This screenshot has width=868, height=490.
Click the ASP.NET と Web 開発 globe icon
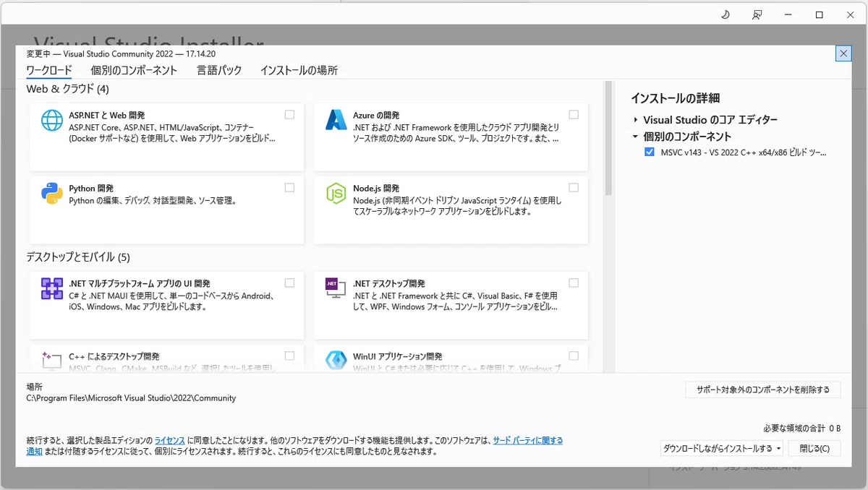[52, 120]
